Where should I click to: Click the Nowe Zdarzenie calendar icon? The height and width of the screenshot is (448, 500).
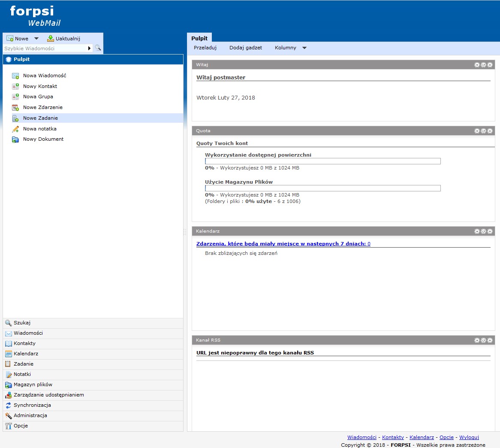tap(15, 108)
